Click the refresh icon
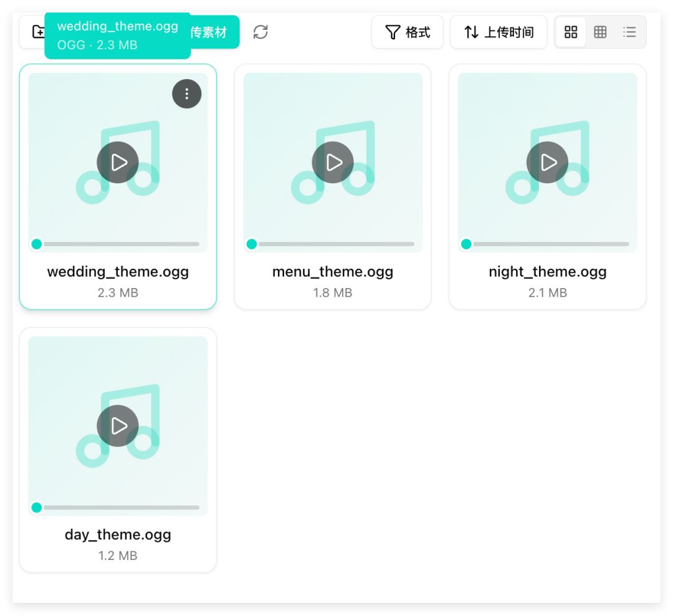673x616 pixels. point(260,32)
